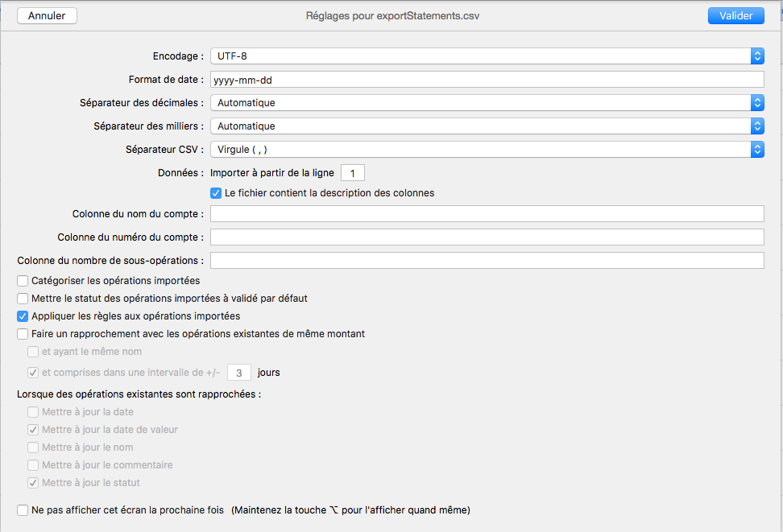783x532 pixels.
Task: Click the Colonne du numéro du compte field
Action: point(487,237)
